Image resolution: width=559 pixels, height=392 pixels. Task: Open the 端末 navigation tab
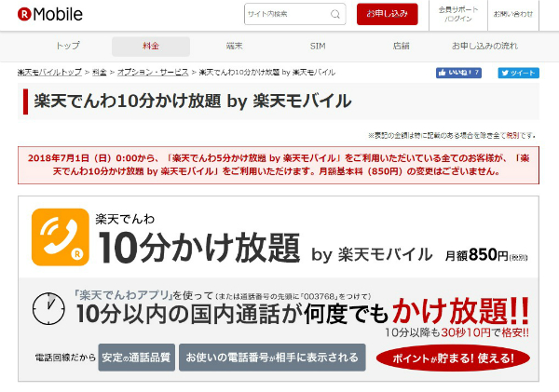[234, 46]
